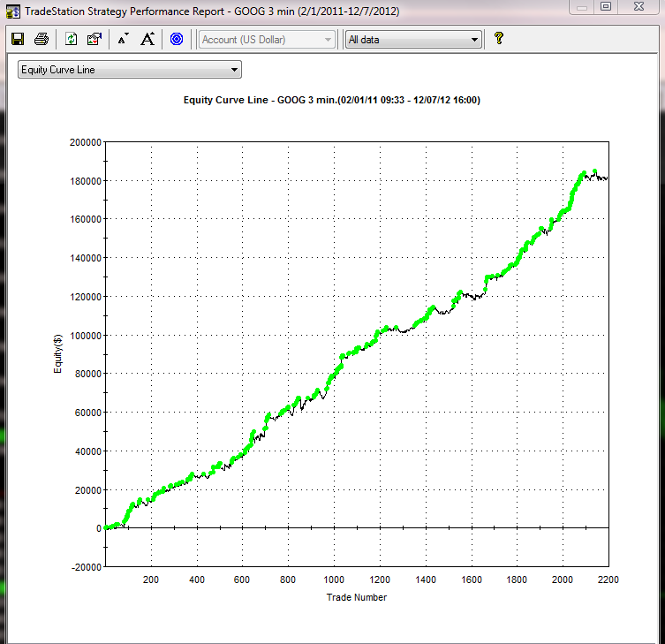Refresh the performance report data
The image size is (665, 644).
(x=72, y=39)
